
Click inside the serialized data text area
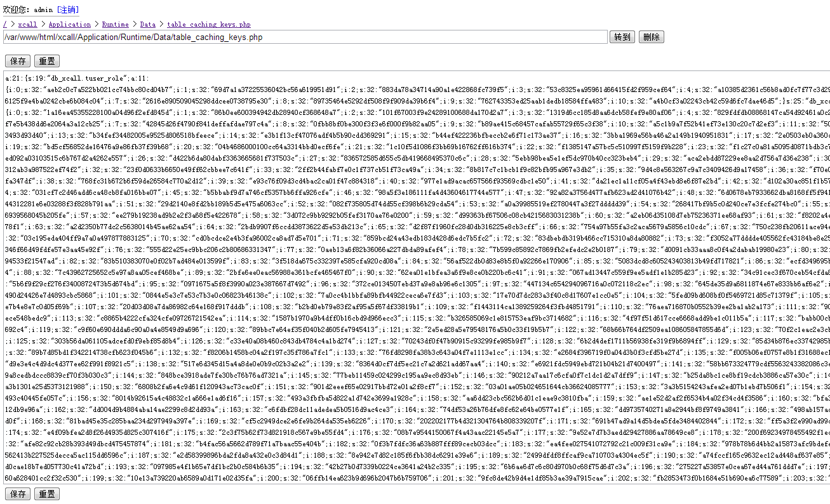416,277
